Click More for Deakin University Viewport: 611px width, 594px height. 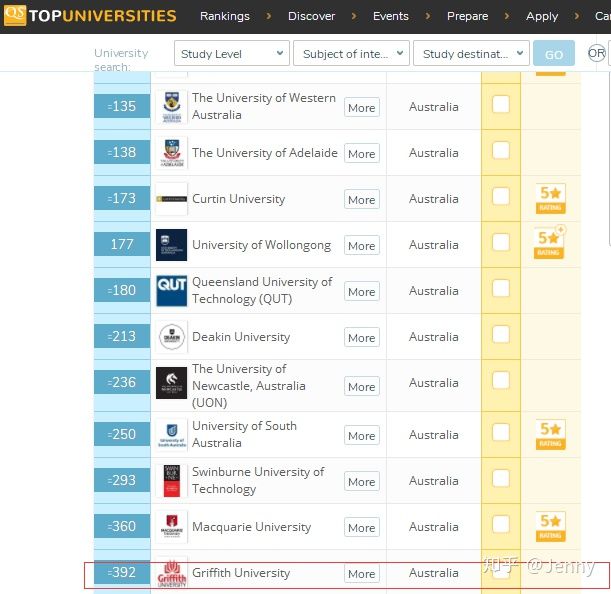362,338
